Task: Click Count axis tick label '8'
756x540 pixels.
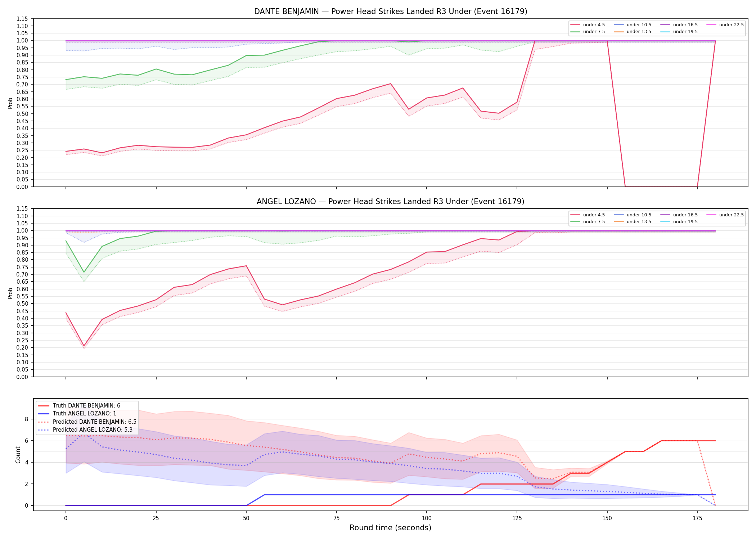Action: [x=27, y=419]
